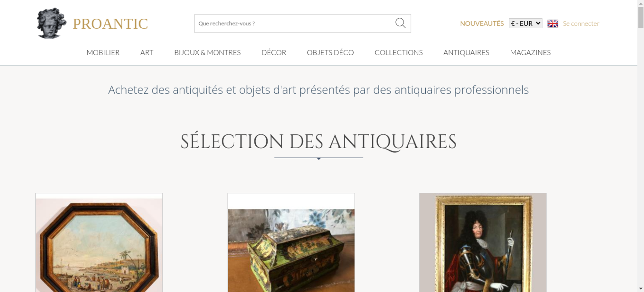Open the octagonal framed landscape painting thumbnail
The height and width of the screenshot is (292, 644).
click(x=99, y=242)
